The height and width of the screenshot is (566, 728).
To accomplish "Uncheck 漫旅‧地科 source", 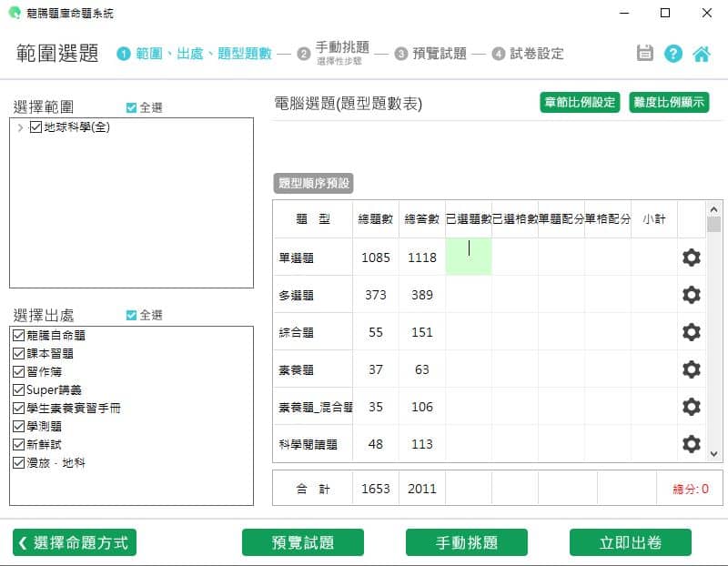I will [18, 462].
